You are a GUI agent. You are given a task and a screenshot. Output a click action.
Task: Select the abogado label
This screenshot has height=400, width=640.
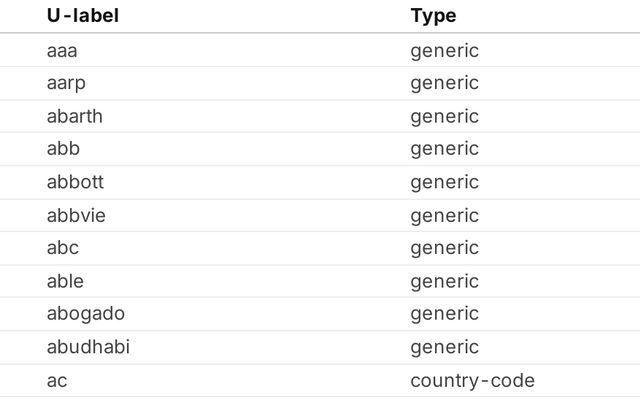[86, 314]
